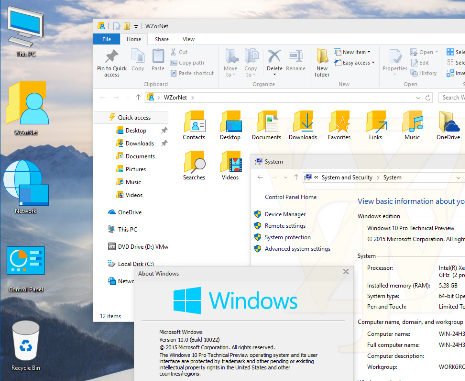
Task: Select DVD Drive (D:) in navigation pane
Action: point(138,247)
